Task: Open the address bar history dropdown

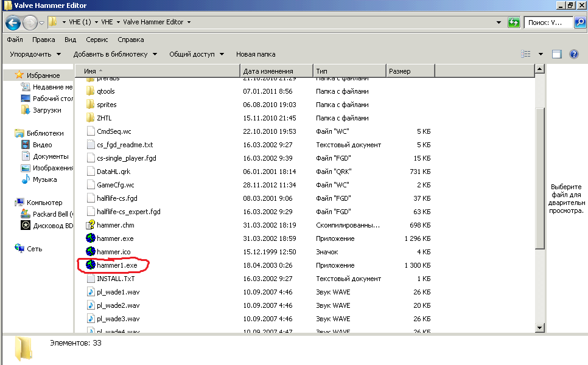Action: coord(499,23)
